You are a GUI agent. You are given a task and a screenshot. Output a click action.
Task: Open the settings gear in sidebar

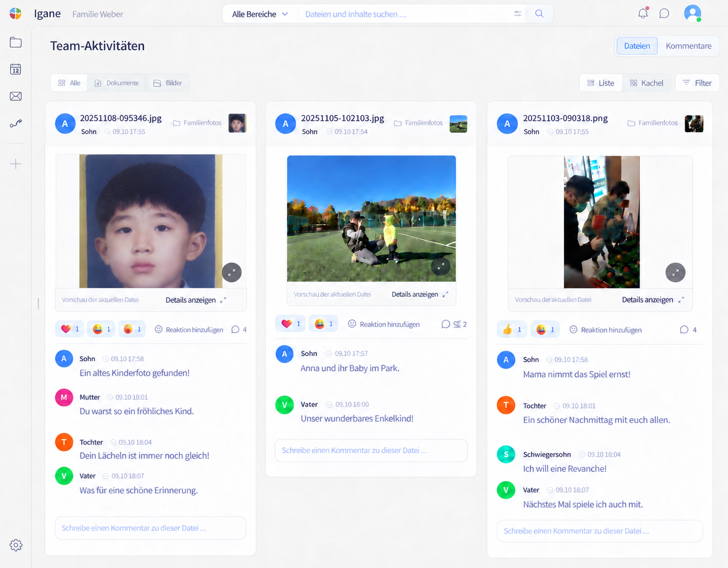coord(16,545)
